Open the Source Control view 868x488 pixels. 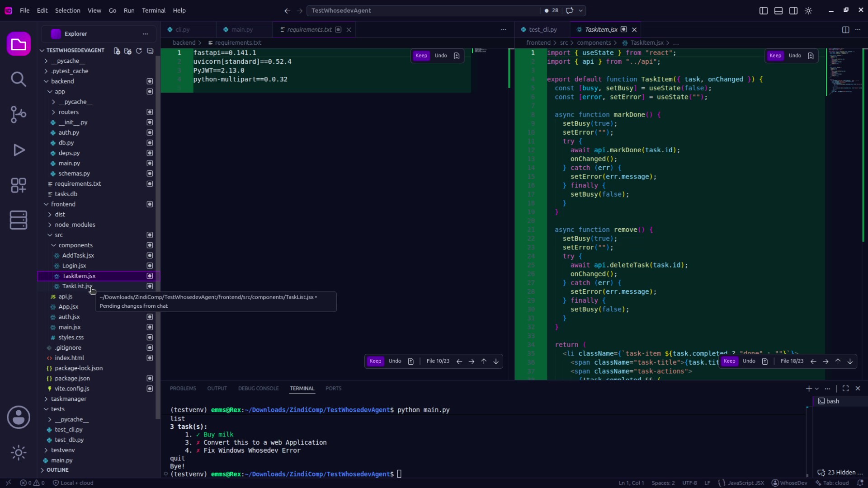[19, 115]
